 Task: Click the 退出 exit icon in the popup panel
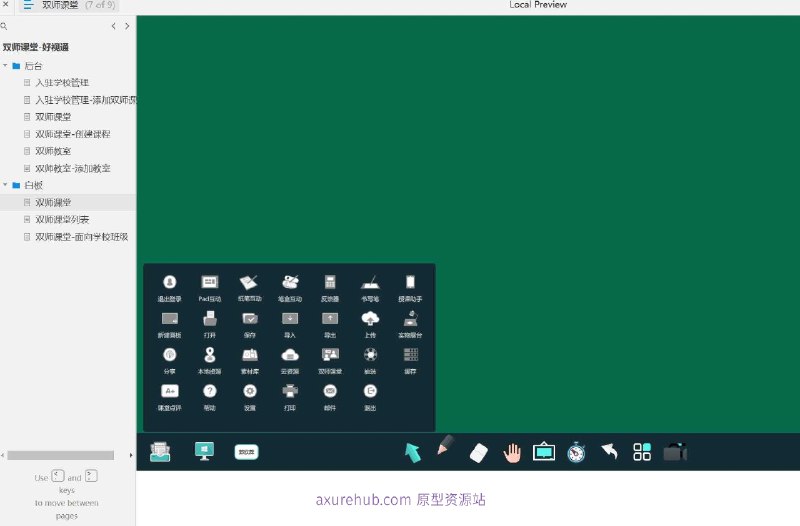coord(370,391)
